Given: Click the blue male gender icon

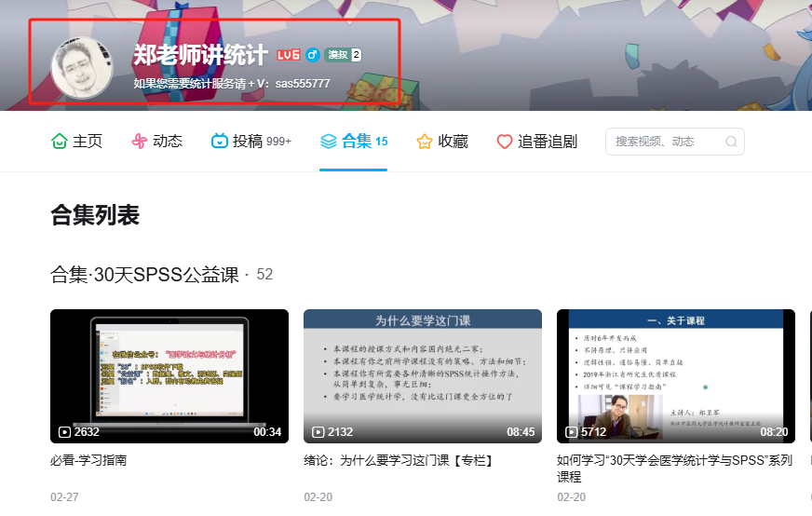Looking at the screenshot, I should (x=313, y=55).
